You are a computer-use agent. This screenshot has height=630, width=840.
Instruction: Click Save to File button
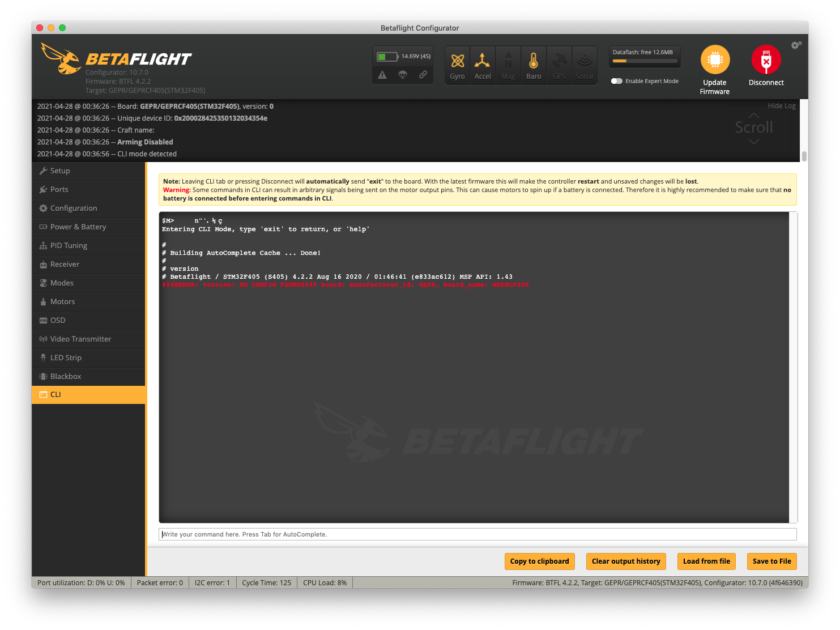tap(771, 561)
